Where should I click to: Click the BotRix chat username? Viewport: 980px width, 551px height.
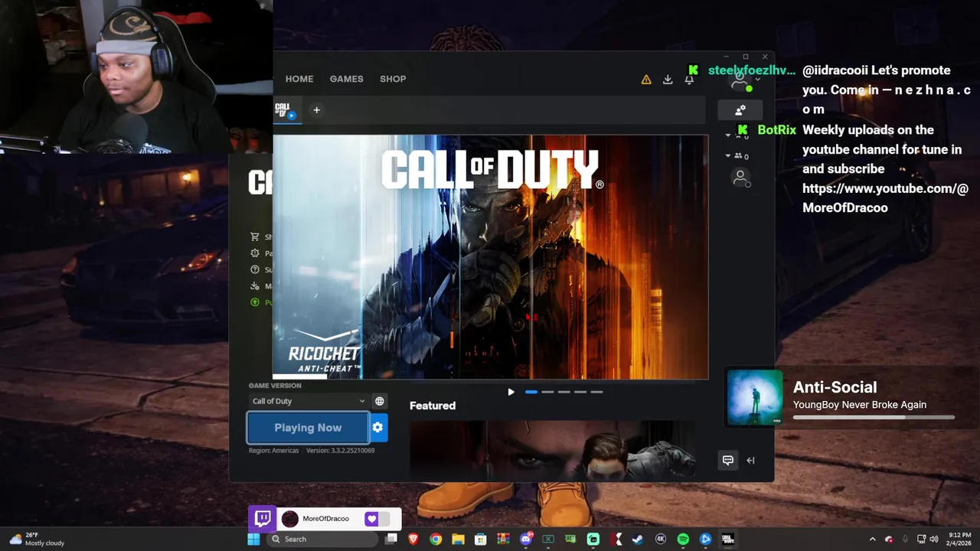(777, 130)
